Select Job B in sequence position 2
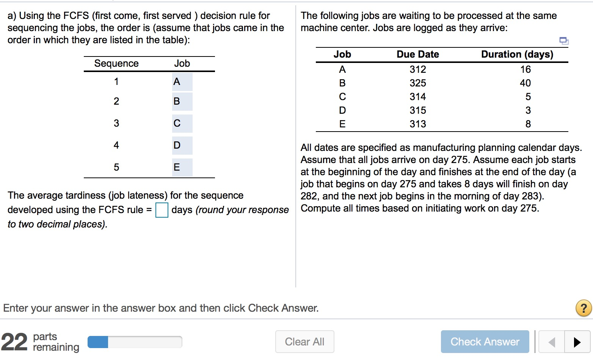Viewport: 593px width, 364px height. [182, 101]
